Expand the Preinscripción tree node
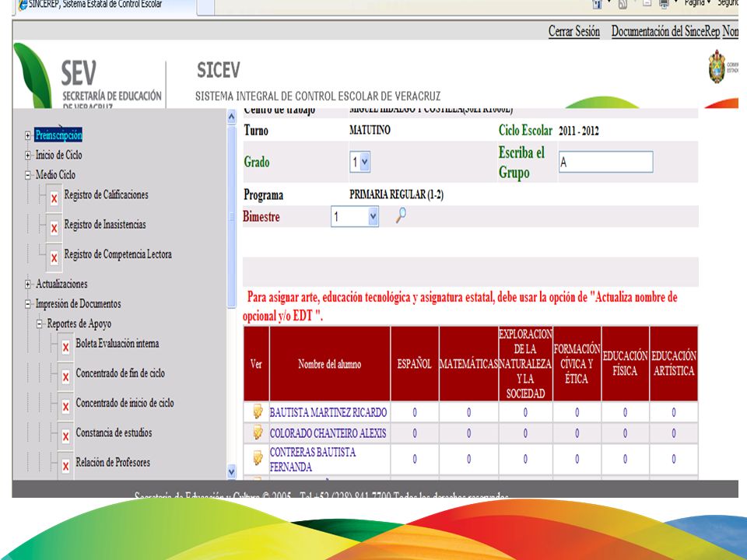The image size is (747, 560). pos(28,135)
